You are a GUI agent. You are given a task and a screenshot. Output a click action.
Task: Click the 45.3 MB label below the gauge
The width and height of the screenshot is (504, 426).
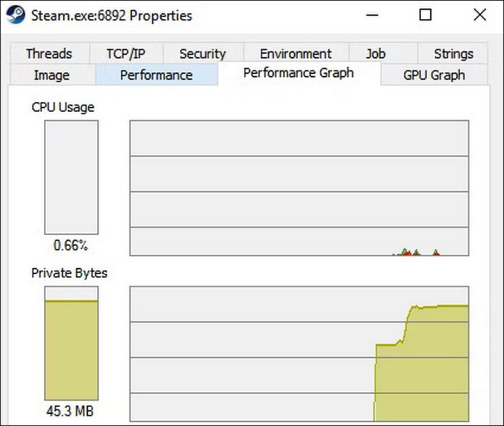(71, 411)
